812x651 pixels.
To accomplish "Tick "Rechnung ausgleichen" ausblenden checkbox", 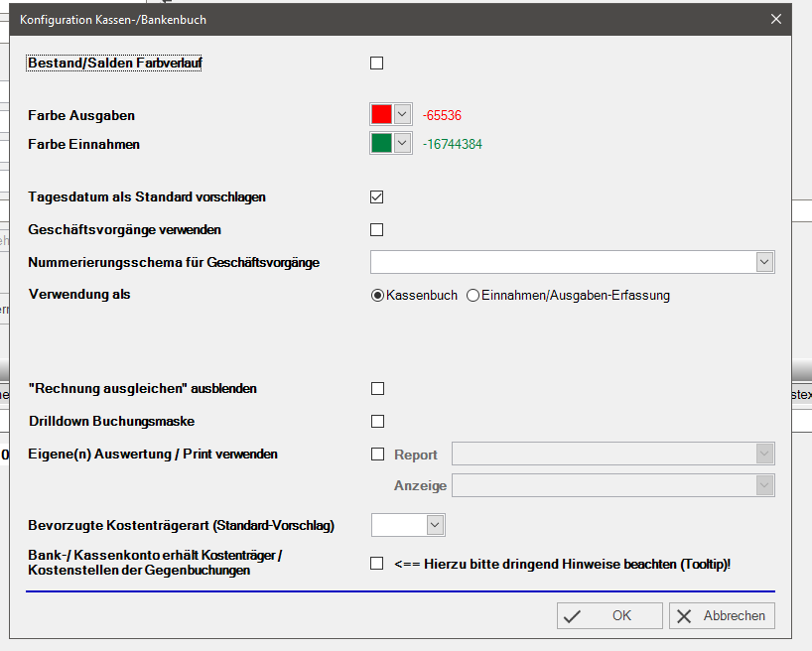I will point(376,388).
